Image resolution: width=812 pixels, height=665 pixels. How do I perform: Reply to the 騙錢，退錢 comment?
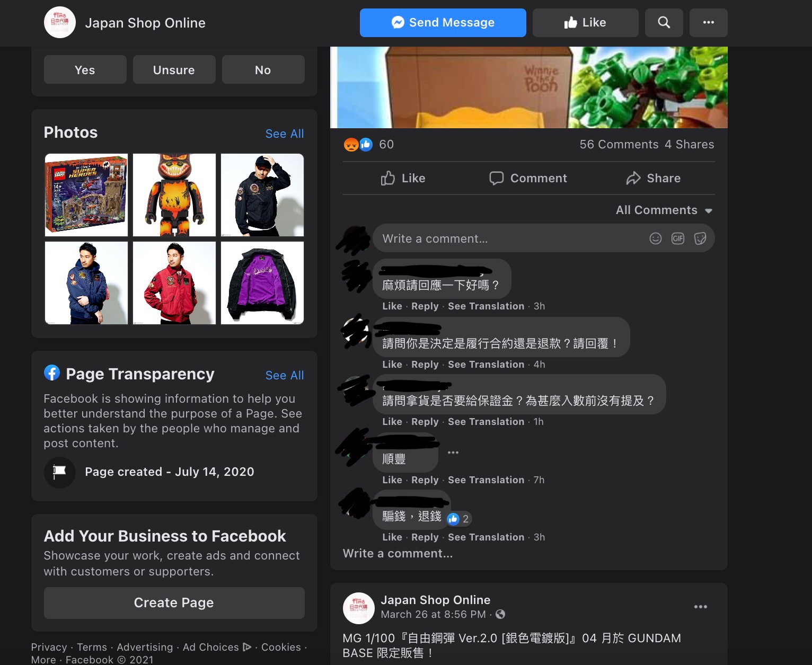tap(425, 537)
